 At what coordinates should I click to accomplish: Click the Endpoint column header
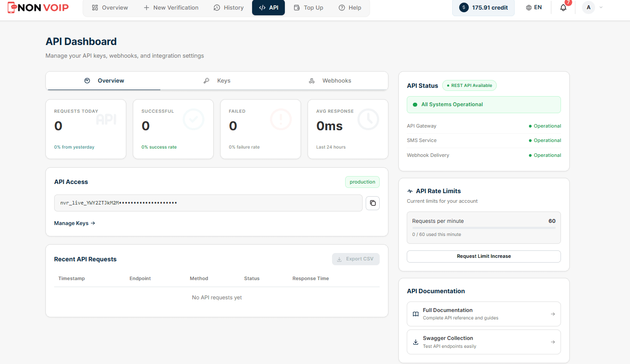[x=140, y=278]
